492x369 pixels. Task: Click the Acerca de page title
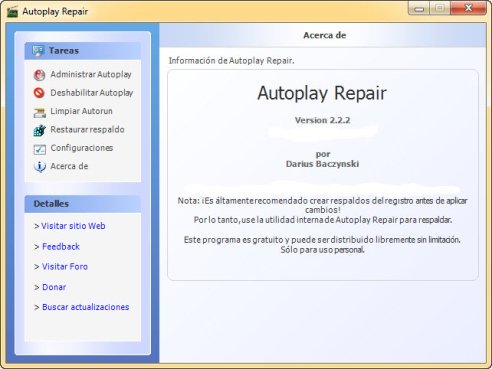325,35
